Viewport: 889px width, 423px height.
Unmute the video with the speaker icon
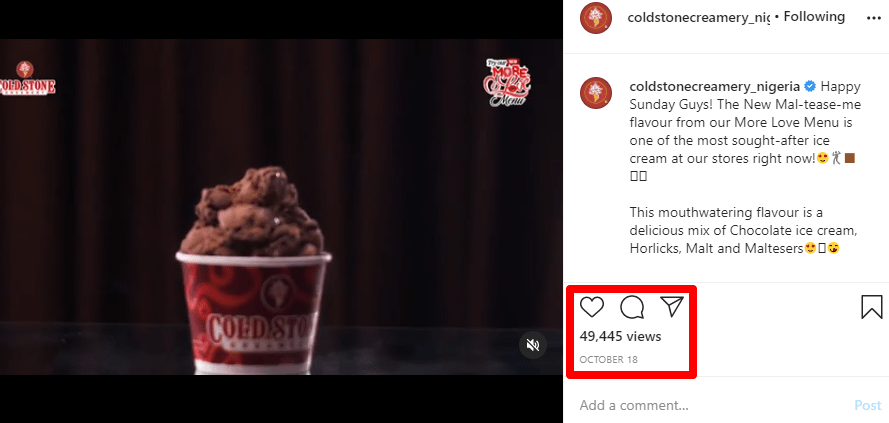pos(533,345)
